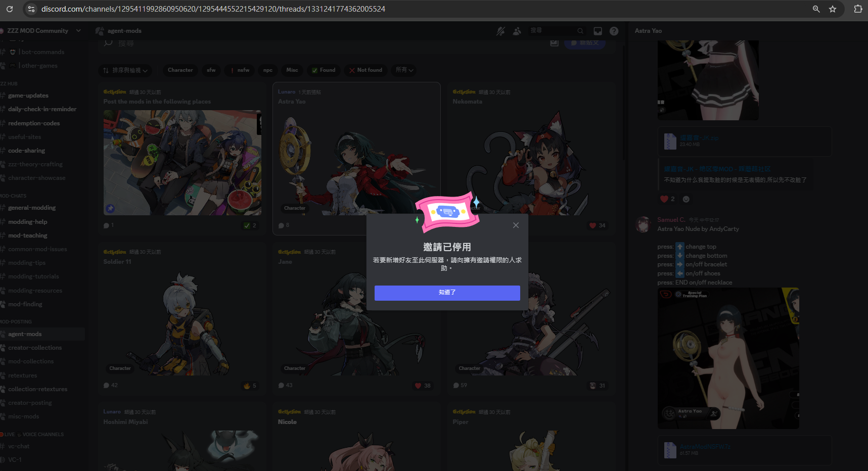Toggle the nsfw tag filter
The image size is (868, 471).
click(x=240, y=70)
